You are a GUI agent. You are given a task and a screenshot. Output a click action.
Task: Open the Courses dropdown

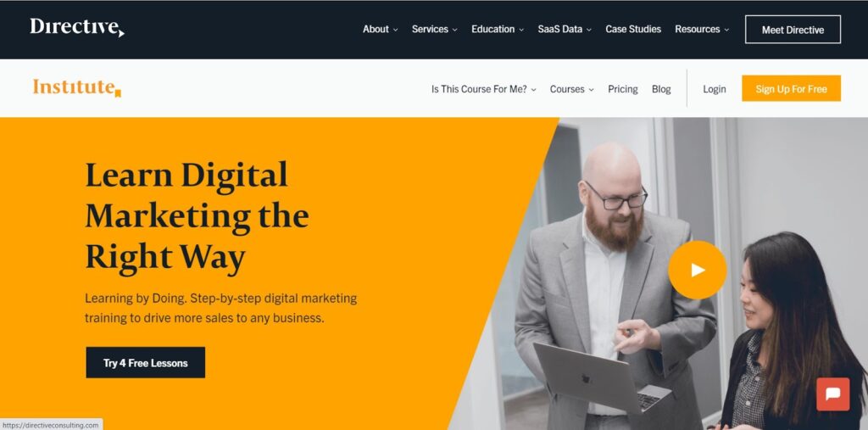572,89
